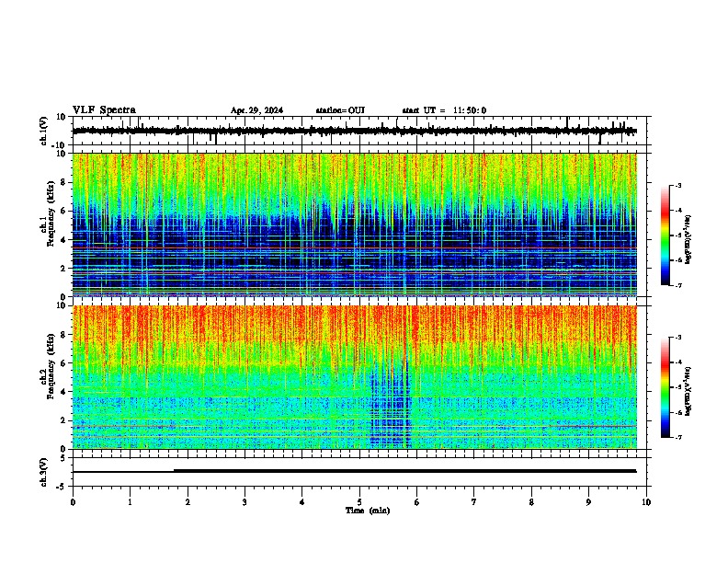Click the time axis tick label "3"
Image resolution: width=728 pixels, height=563 pixels.
click(245, 502)
